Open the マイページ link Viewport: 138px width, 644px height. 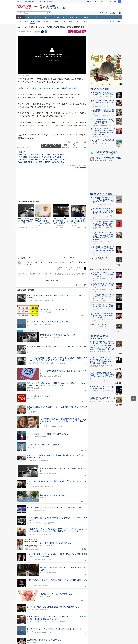[103, 13]
